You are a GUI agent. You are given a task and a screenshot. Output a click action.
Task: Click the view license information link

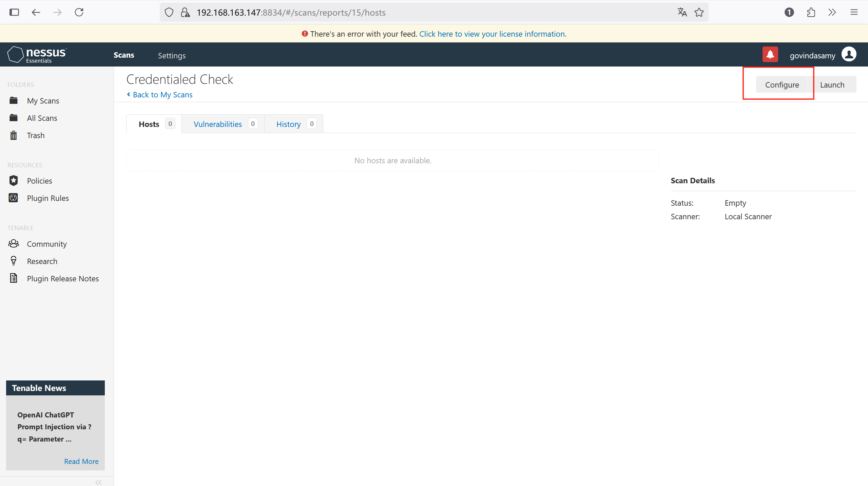[493, 34]
